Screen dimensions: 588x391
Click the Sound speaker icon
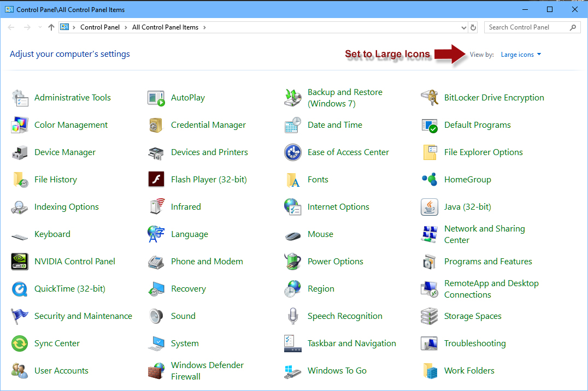coord(156,316)
